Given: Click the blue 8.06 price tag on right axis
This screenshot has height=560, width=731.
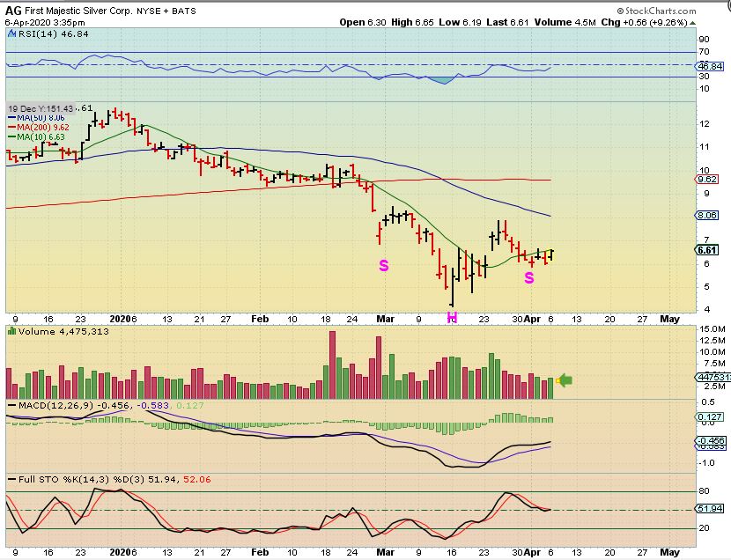Looking at the screenshot, I should click(707, 215).
